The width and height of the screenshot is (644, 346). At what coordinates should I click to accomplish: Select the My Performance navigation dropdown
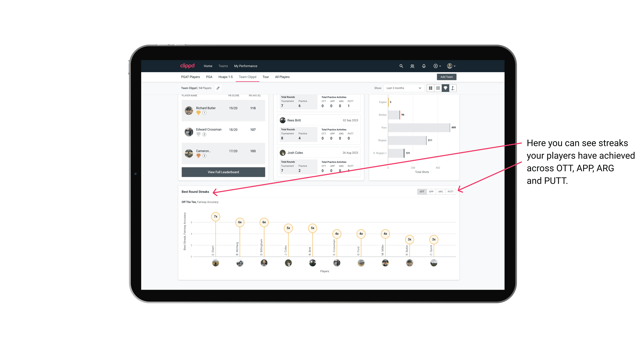click(x=246, y=66)
